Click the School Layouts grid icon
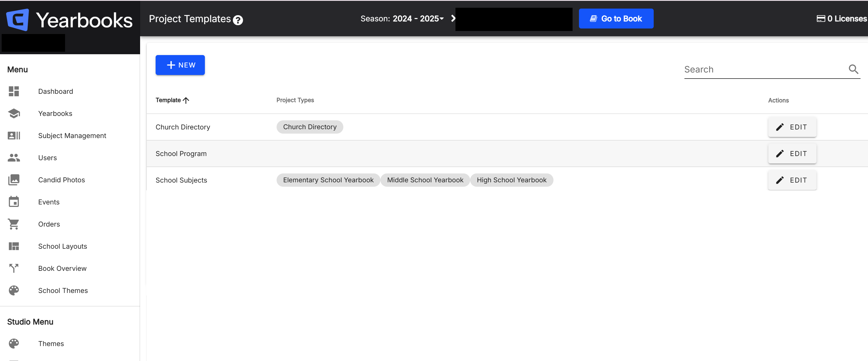 pyautogui.click(x=14, y=246)
